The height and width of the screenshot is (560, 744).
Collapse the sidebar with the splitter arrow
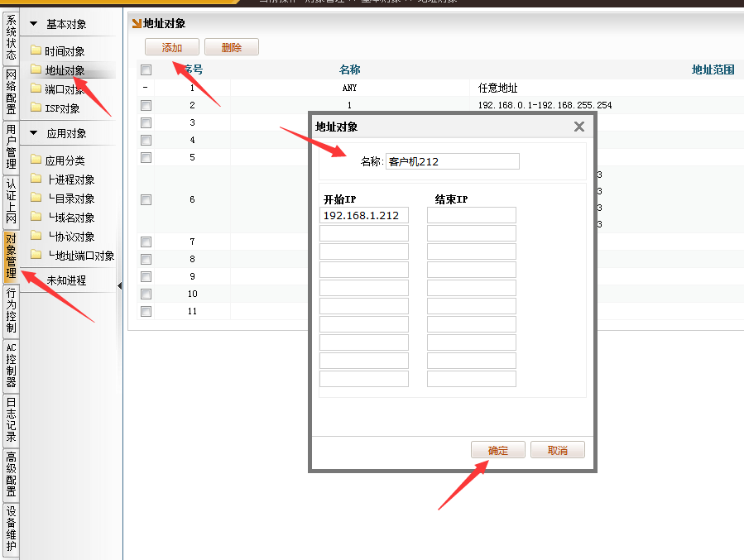coord(119,285)
